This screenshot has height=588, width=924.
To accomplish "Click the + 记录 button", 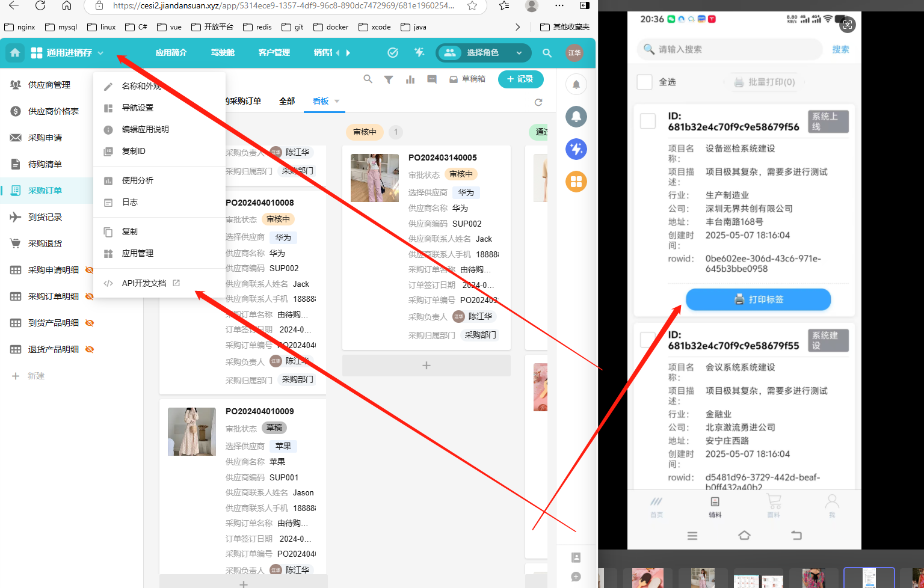I will (x=520, y=79).
